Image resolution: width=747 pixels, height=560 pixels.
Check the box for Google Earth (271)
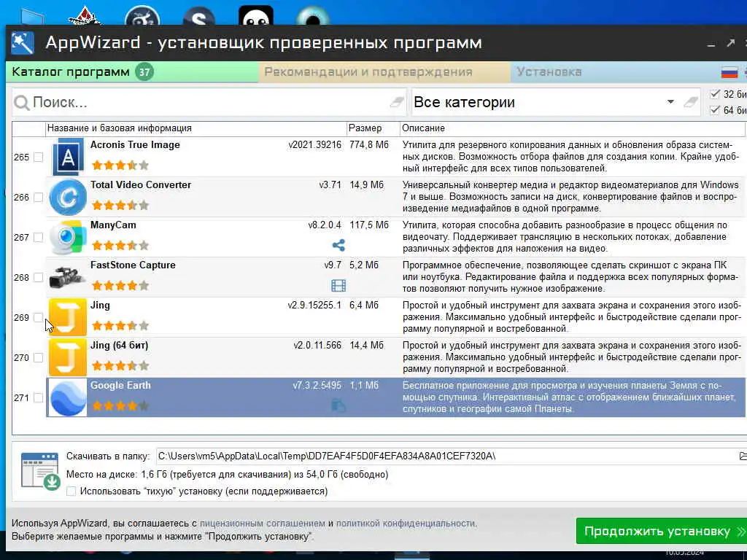pyautogui.click(x=39, y=397)
